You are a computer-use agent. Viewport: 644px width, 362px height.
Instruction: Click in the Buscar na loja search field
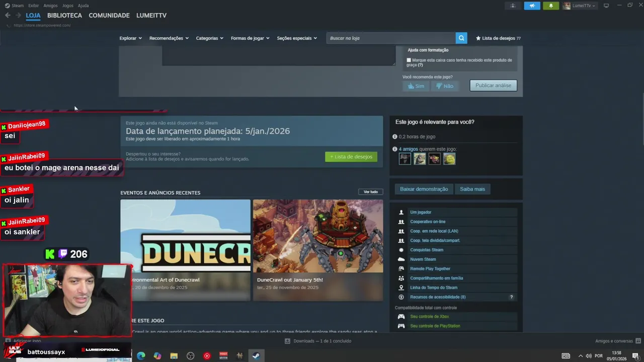click(x=391, y=38)
